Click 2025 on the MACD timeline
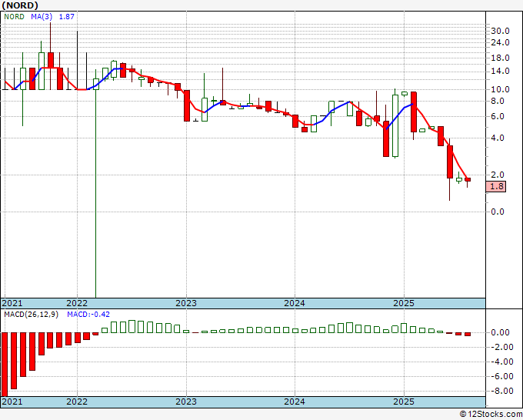 [404, 402]
